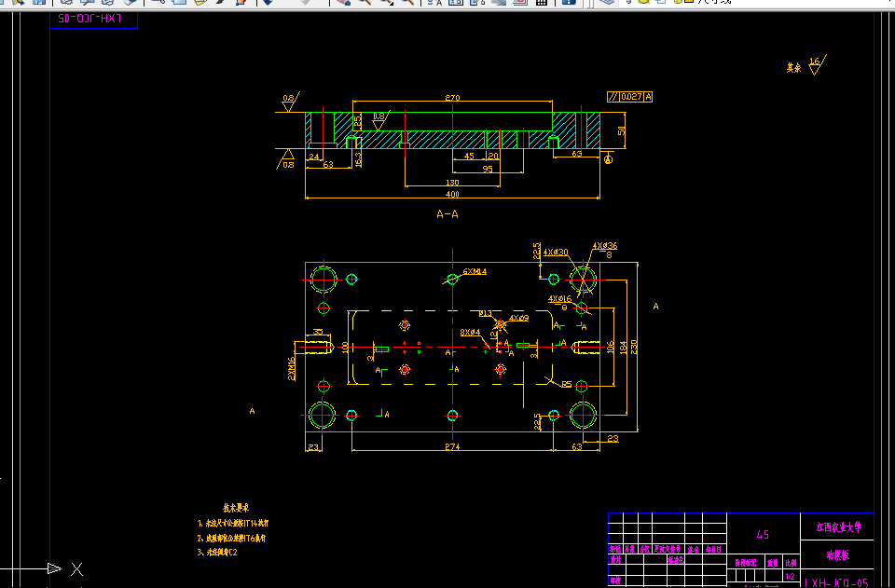
Task: Click the 其余 surface finish label
Action: click(794, 68)
